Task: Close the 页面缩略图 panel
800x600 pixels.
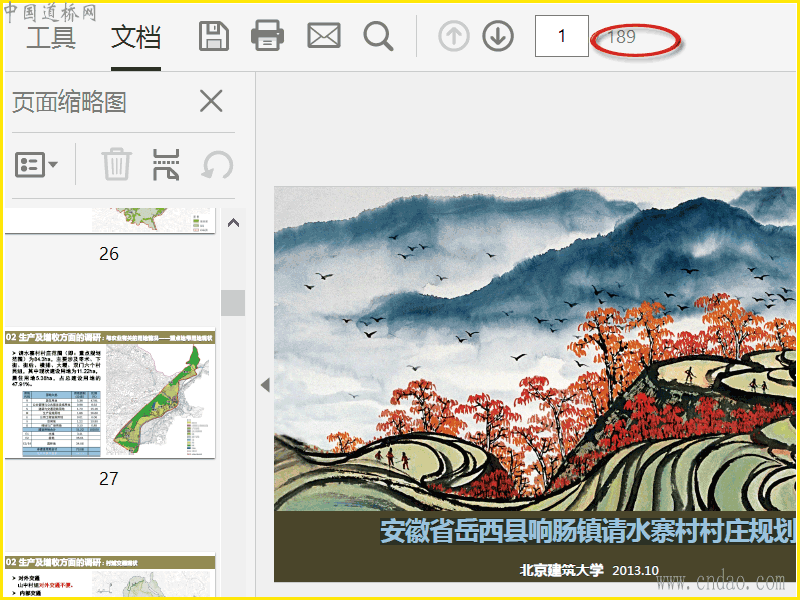Action: coord(211,101)
